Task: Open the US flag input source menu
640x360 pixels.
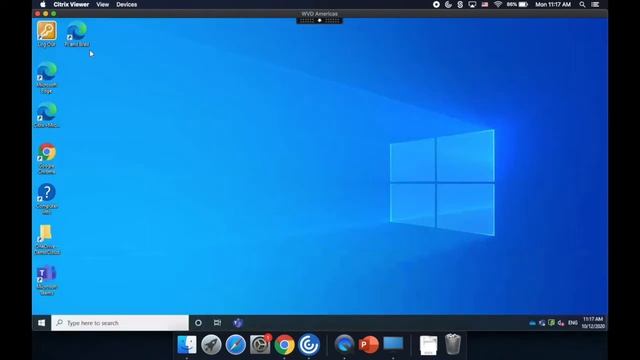Action: [x=484, y=4]
